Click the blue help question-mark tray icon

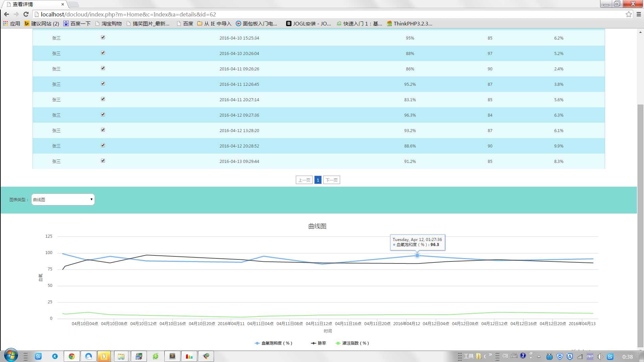pos(523,356)
